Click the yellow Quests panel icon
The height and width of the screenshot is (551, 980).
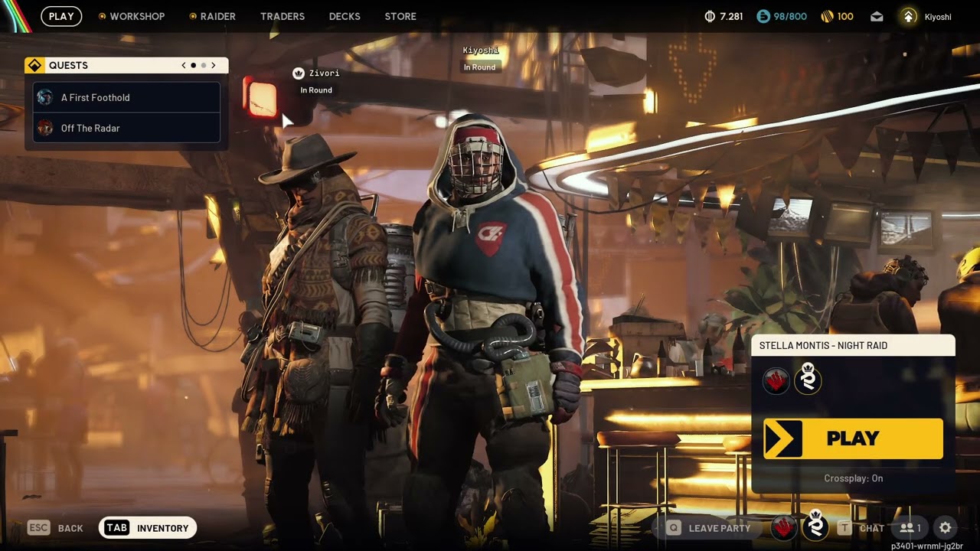pos(34,65)
